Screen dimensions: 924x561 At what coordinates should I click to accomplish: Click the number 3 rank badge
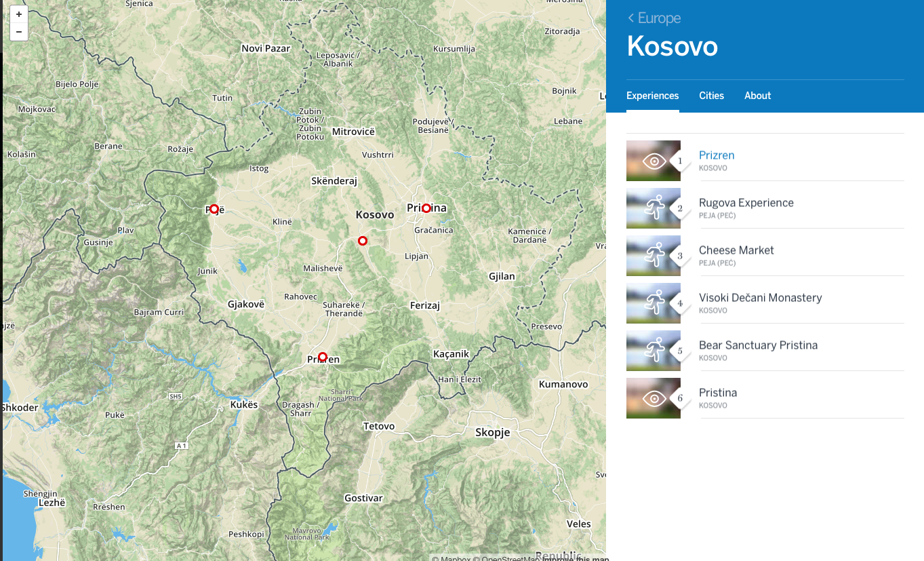pos(680,256)
